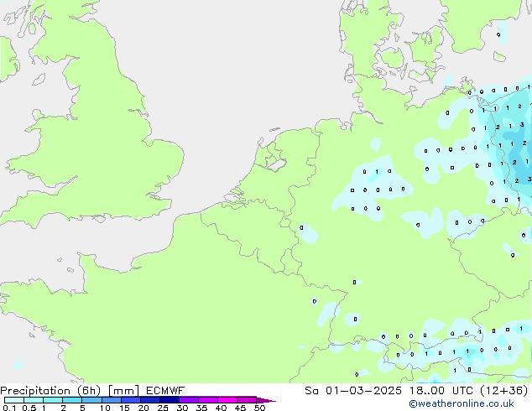
Task: Click the 25–30 mm dark blue box
Action: [170, 400]
